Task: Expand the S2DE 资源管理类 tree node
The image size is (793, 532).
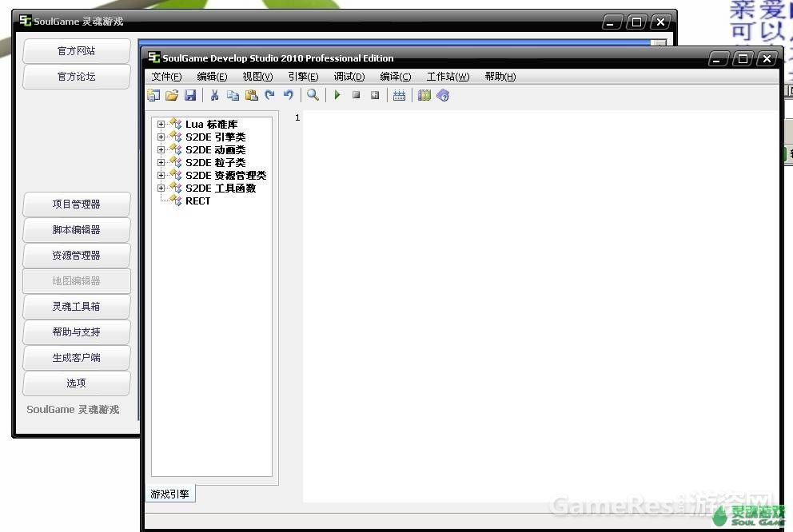Action: [x=161, y=176]
